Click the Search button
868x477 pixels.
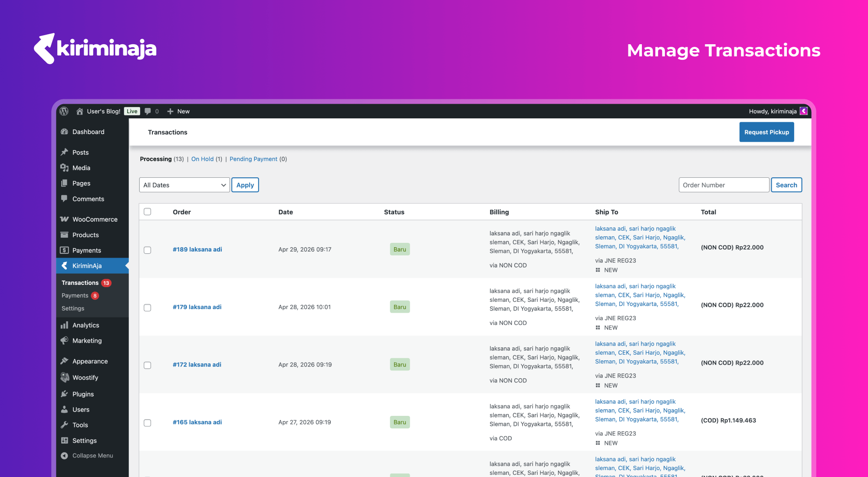click(x=786, y=185)
